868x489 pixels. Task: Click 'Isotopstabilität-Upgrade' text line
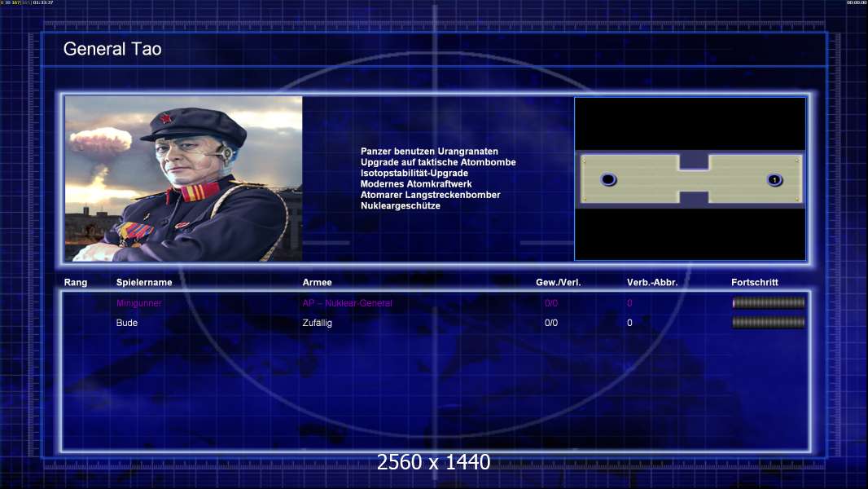[x=414, y=173]
